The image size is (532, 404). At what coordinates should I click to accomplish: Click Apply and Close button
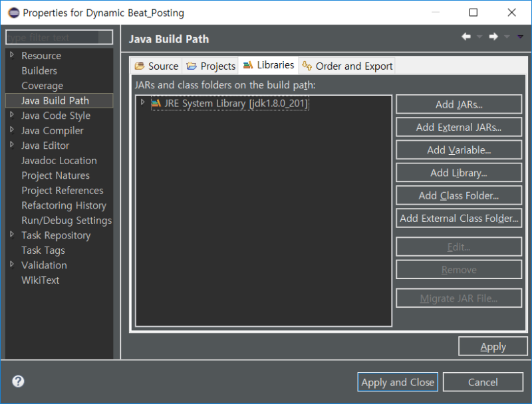pyautogui.click(x=398, y=382)
